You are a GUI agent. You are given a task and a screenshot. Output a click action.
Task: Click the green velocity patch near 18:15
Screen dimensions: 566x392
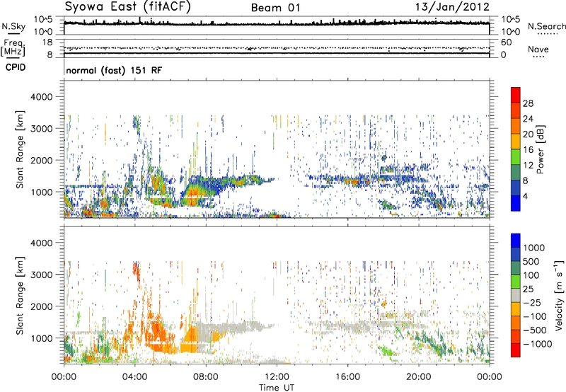tap(388, 350)
